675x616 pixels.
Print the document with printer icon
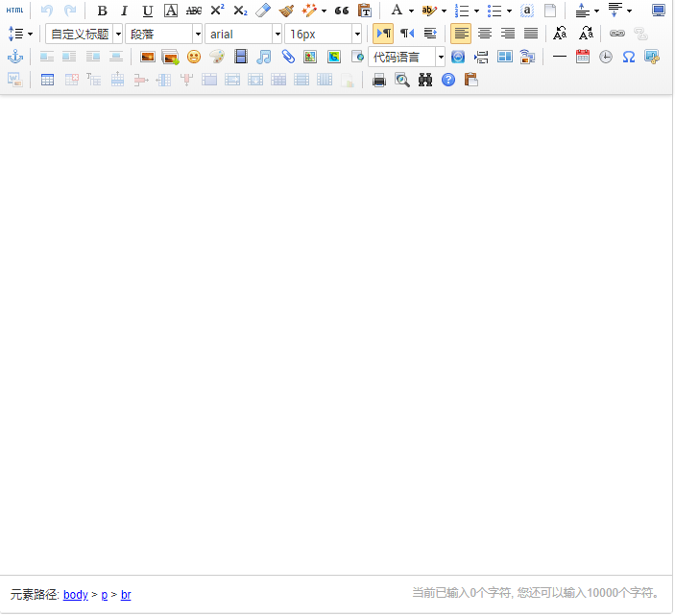tap(379, 80)
